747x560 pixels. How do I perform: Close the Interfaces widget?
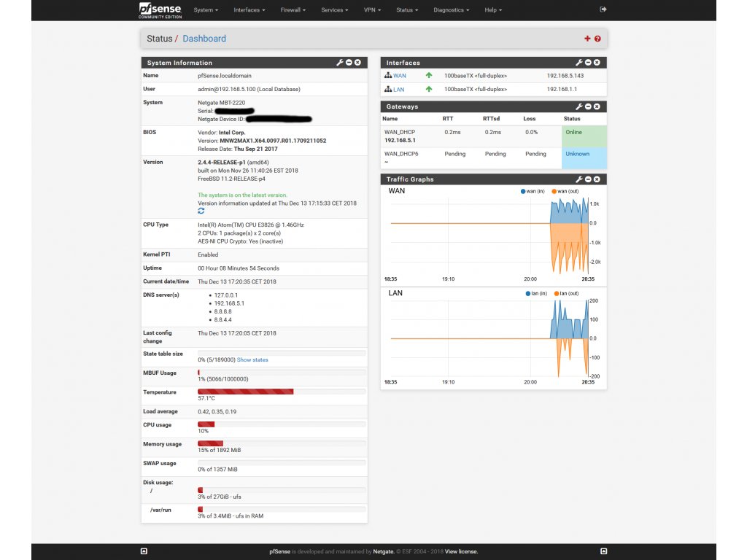click(597, 63)
